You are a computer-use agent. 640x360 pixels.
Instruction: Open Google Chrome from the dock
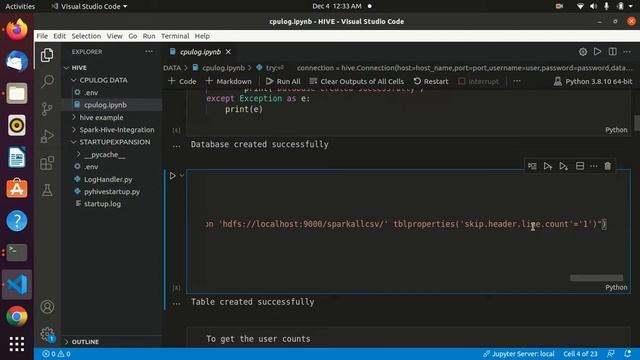(x=17, y=316)
